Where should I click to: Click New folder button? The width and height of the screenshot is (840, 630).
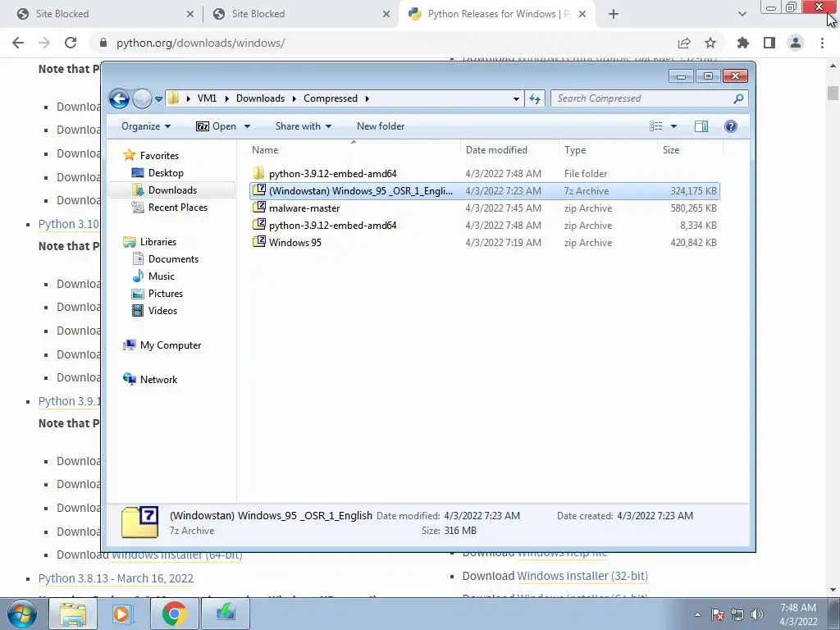[381, 126]
